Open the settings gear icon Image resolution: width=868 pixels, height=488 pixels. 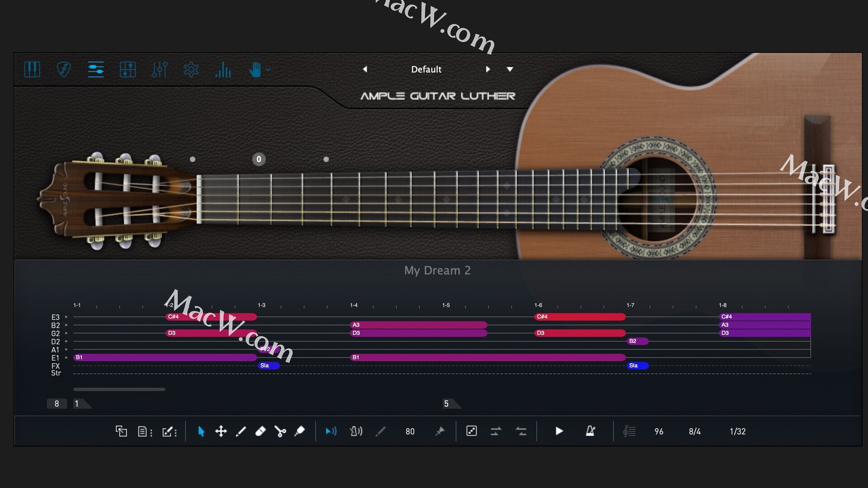(191, 70)
